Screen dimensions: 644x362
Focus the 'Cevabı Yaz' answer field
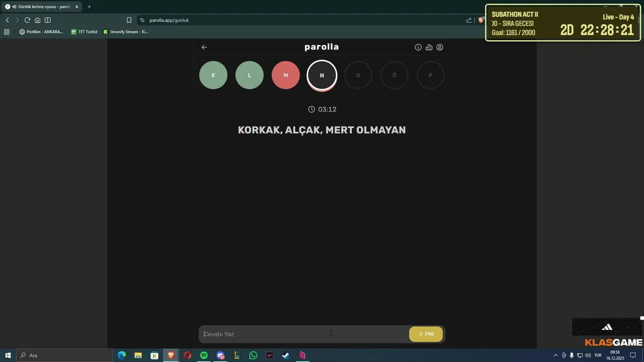tap(304, 334)
